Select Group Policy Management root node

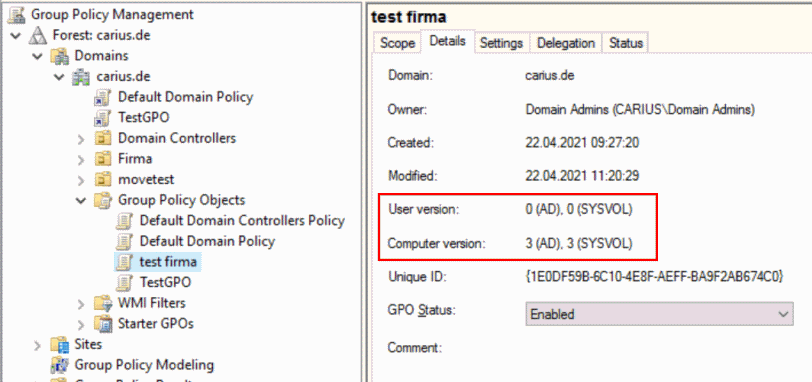tap(112, 14)
